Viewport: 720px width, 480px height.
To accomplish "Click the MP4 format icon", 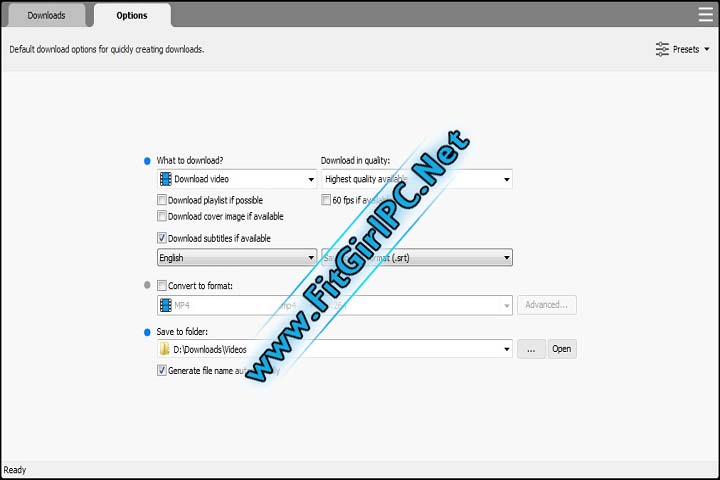I will click(165, 305).
